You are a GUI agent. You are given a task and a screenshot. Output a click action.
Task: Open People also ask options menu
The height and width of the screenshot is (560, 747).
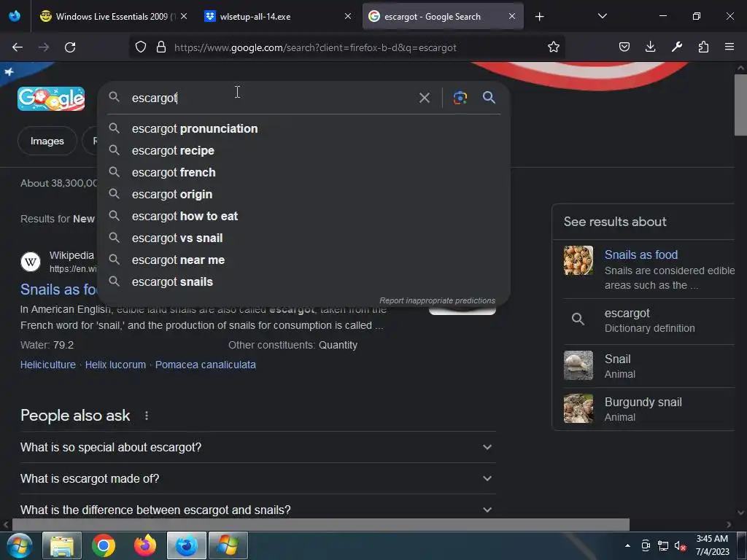point(147,416)
